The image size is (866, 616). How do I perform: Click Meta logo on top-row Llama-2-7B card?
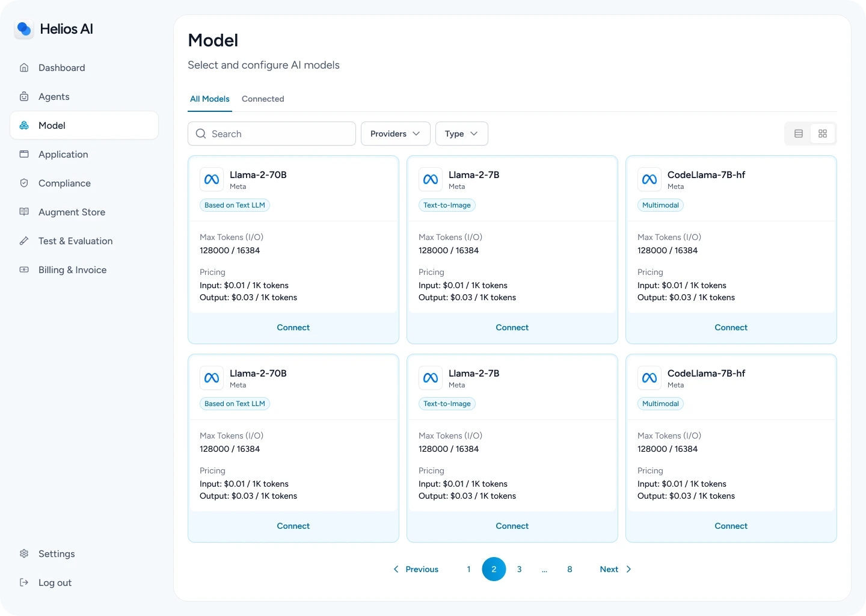[431, 179]
